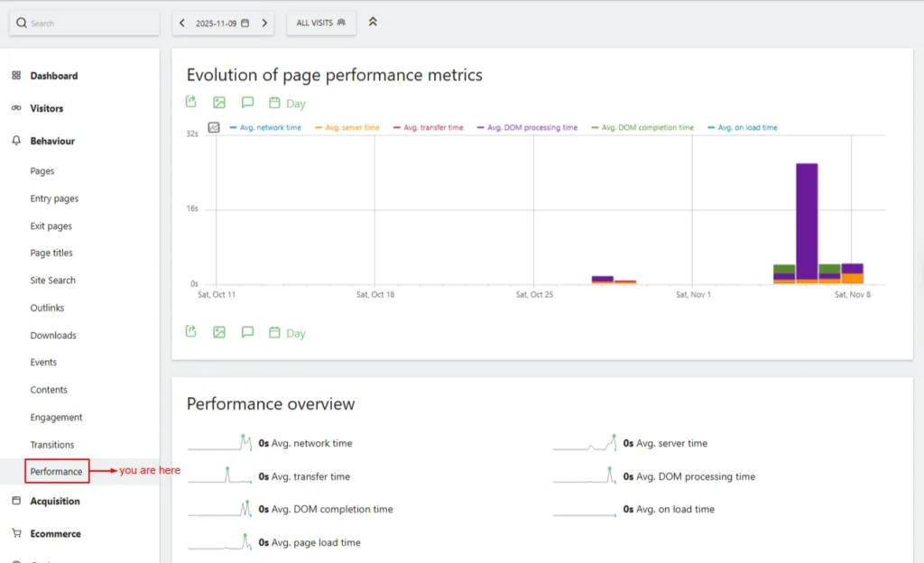Toggle the Avg. network time legend series
Viewport: 924px width, 563px height.
(x=270, y=128)
